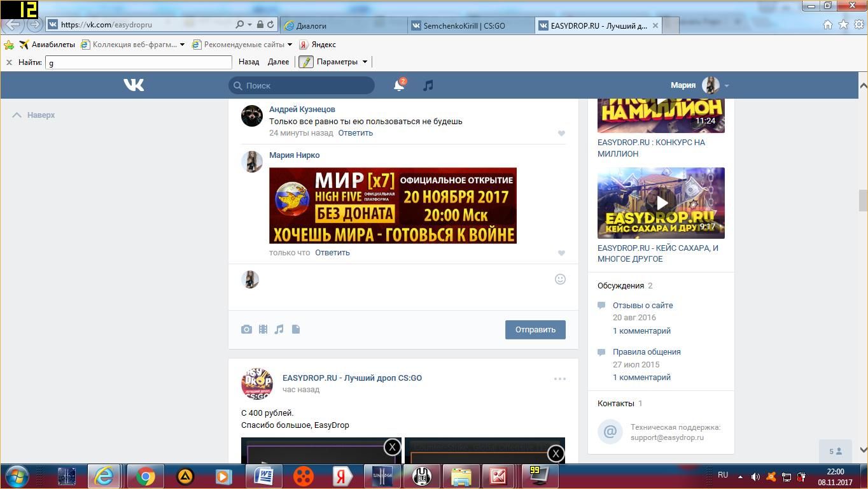868x489 pixels.
Task: Jump to top with Наверх
Action: pyautogui.click(x=34, y=115)
